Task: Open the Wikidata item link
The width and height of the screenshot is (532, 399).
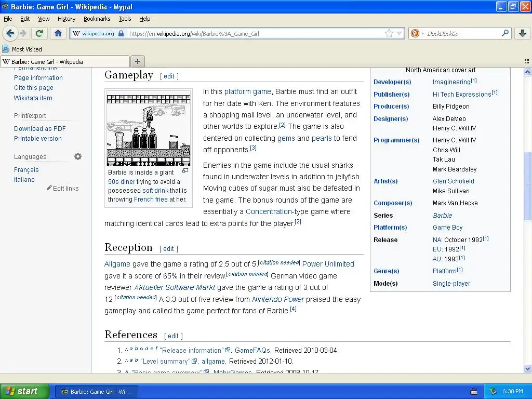Action: click(33, 98)
